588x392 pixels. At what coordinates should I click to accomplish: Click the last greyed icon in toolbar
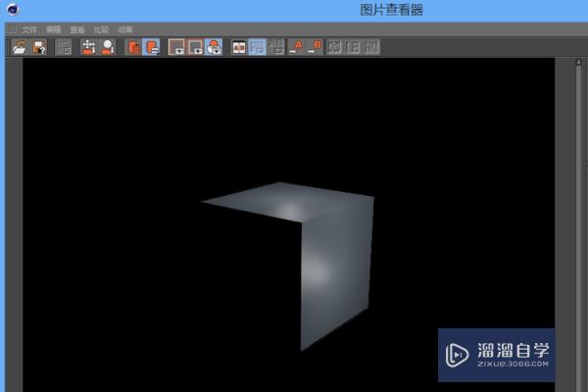[x=372, y=47]
